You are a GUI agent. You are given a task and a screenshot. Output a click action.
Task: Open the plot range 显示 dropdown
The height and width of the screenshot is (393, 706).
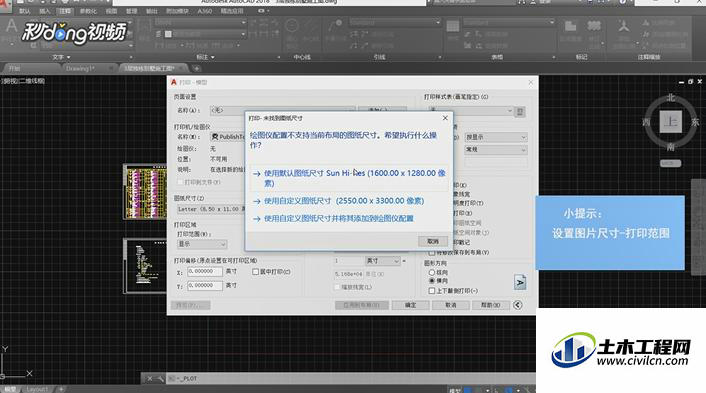[x=202, y=244]
